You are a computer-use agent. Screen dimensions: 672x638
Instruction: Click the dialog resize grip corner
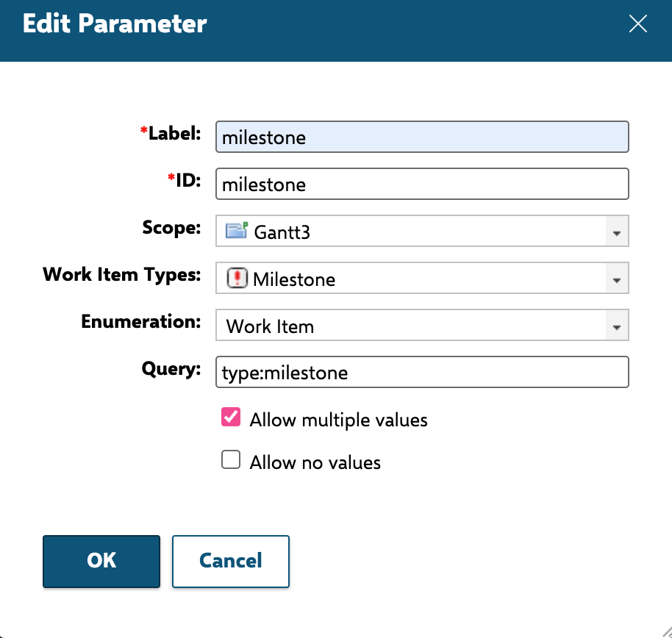tap(667, 632)
